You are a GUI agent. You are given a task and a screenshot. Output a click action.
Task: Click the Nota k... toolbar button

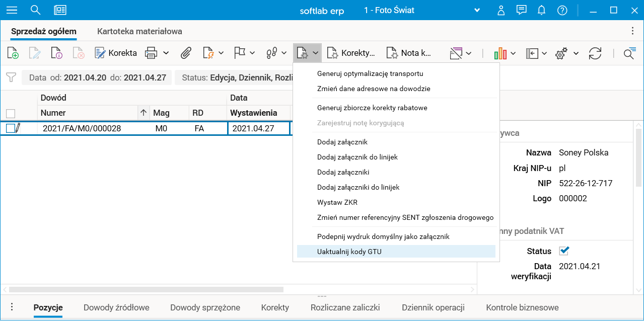tap(409, 53)
